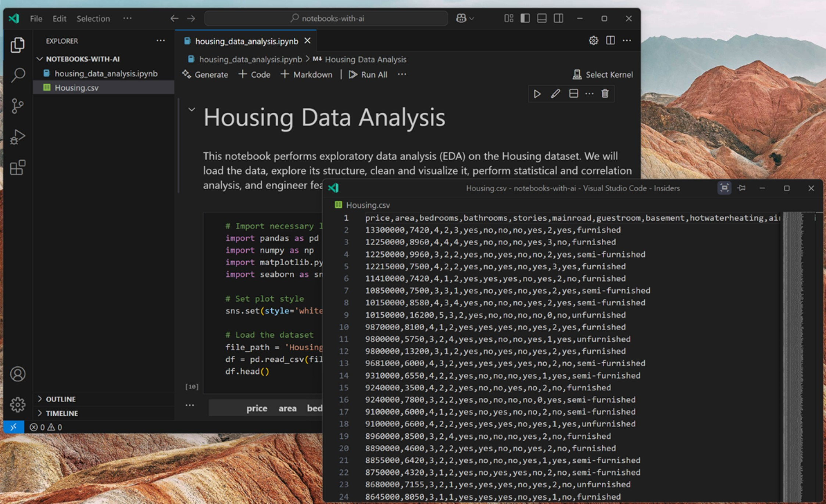This screenshot has width=826, height=504.
Task: Click the notebooks-with-ai search box
Action: [326, 18]
